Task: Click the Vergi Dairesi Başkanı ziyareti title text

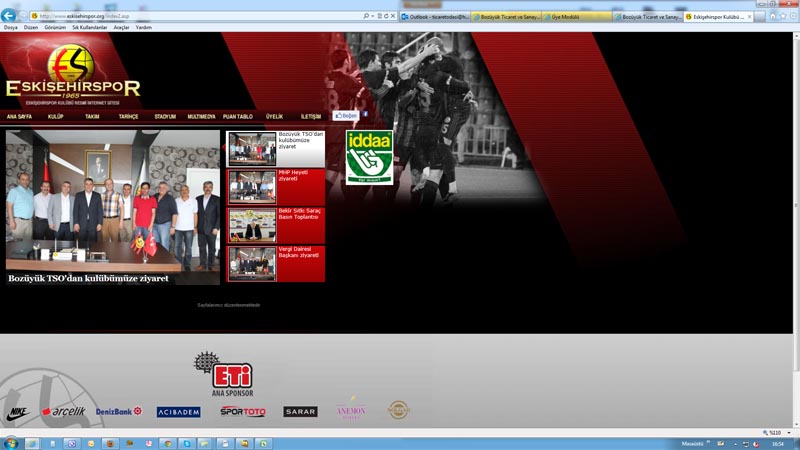Action: [x=298, y=252]
